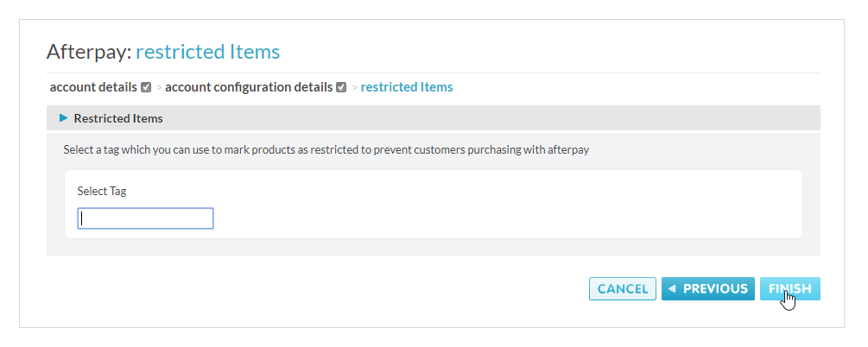Click the left arrow icon on Previous
The image size is (868, 347).
click(672, 288)
